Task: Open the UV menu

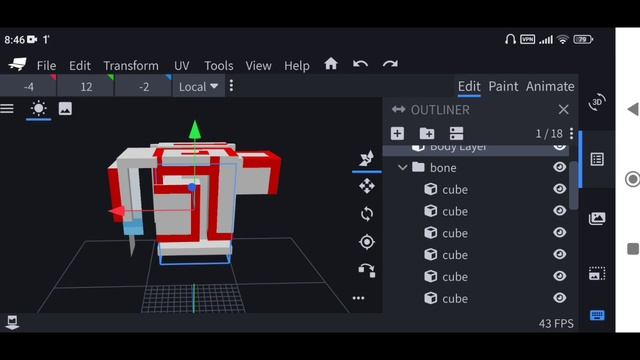Action: pyautogui.click(x=182, y=66)
